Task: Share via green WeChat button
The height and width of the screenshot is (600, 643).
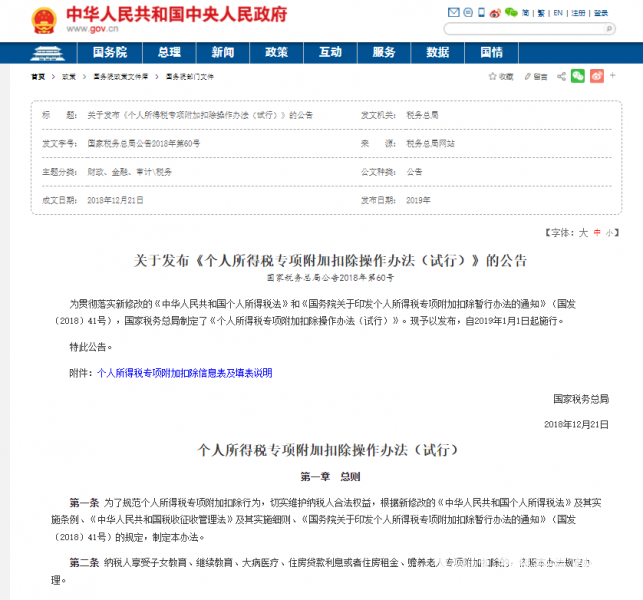Action: tap(578, 76)
